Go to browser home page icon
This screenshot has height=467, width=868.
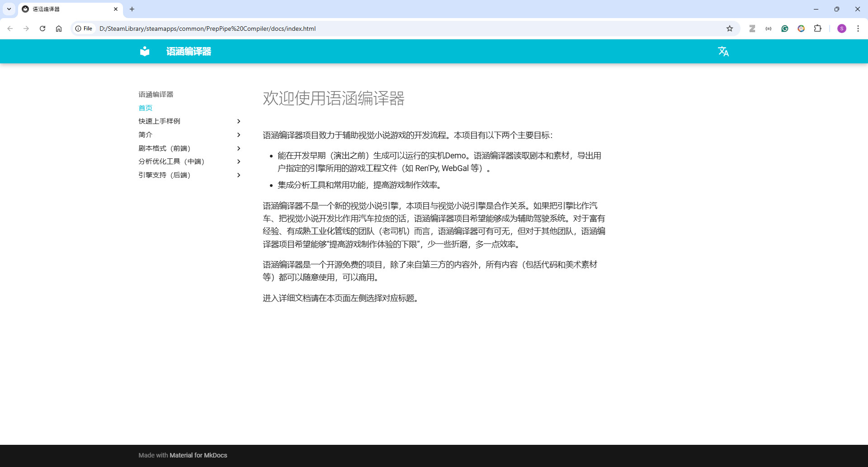pos(59,29)
